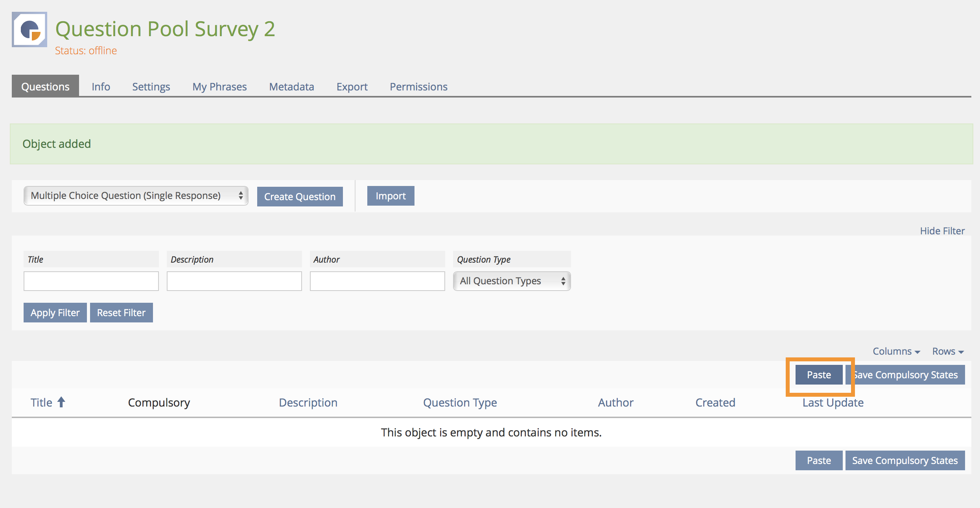Click the highlighted top Paste button

[819, 375]
